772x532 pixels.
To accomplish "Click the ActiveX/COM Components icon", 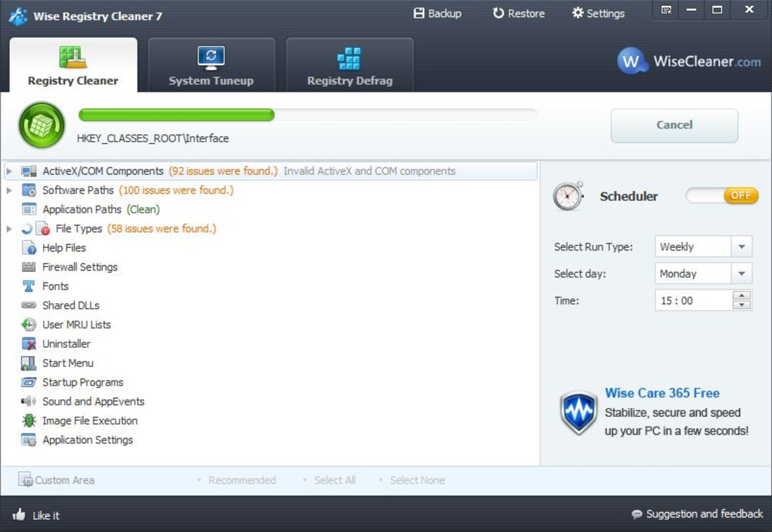I will coord(29,171).
